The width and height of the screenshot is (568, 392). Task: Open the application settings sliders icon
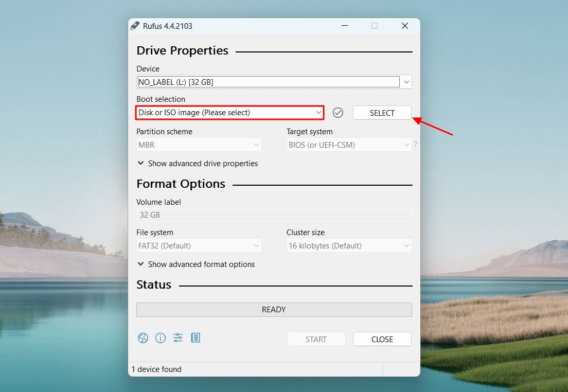(x=178, y=338)
